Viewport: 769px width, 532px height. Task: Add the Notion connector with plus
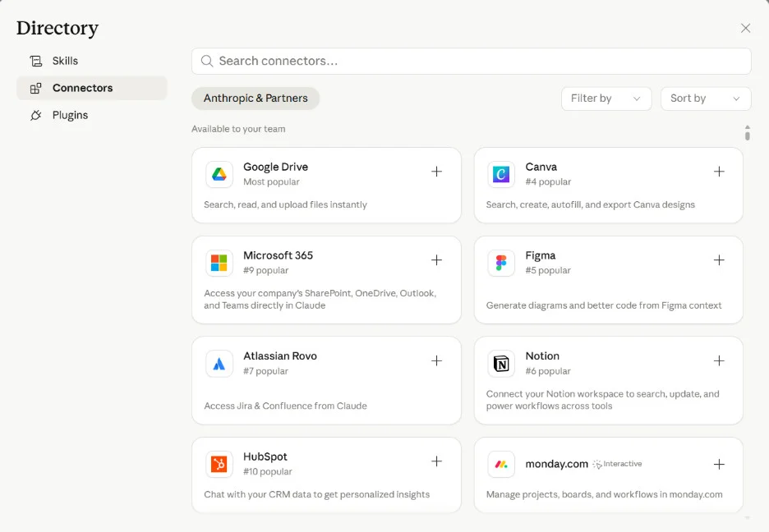719,361
